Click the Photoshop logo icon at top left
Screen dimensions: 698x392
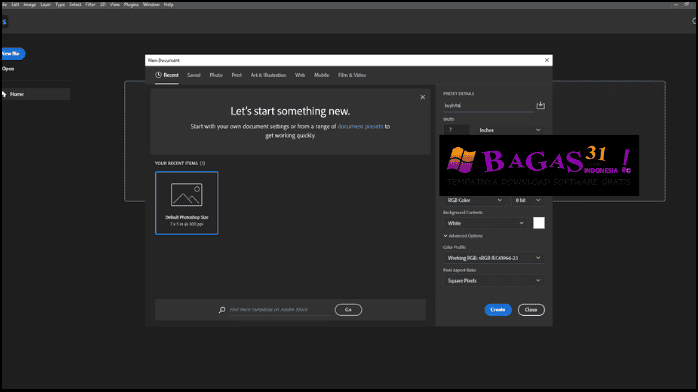(4, 21)
